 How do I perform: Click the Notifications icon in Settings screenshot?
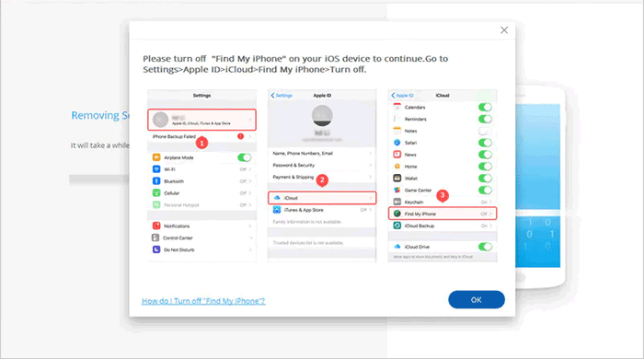pos(156,226)
